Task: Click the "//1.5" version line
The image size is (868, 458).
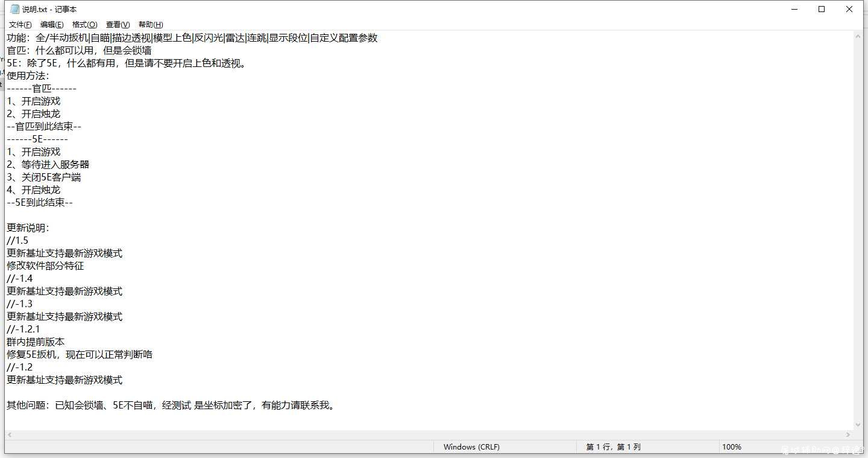Action: tap(17, 241)
